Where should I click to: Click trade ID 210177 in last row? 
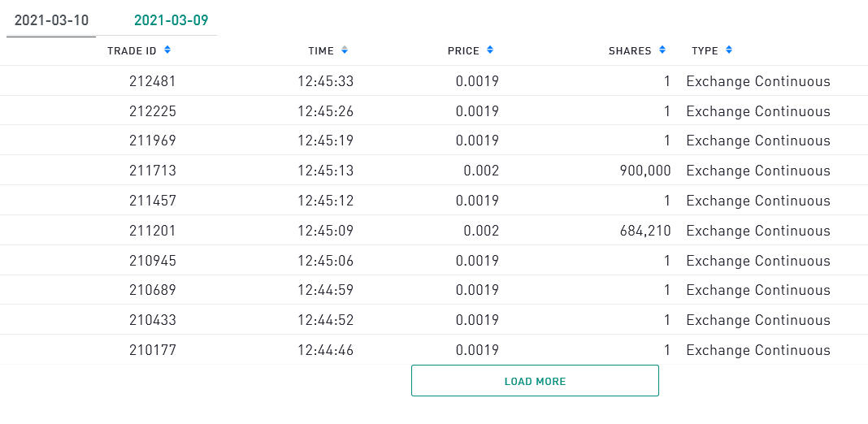(x=152, y=350)
